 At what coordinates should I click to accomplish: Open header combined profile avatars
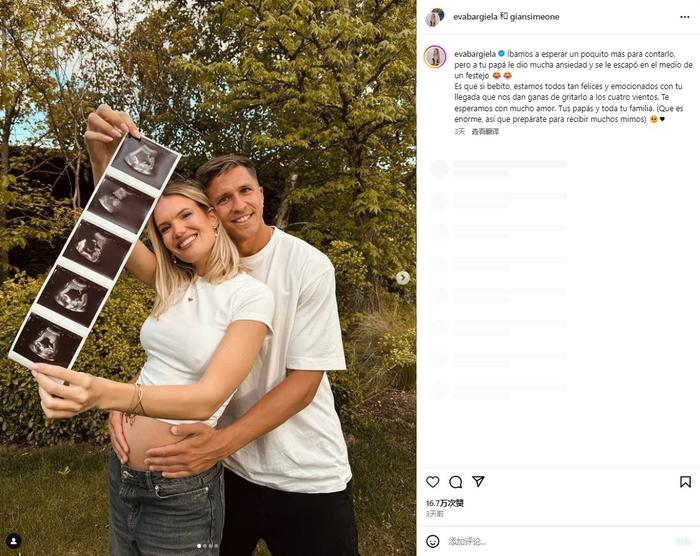tap(435, 17)
